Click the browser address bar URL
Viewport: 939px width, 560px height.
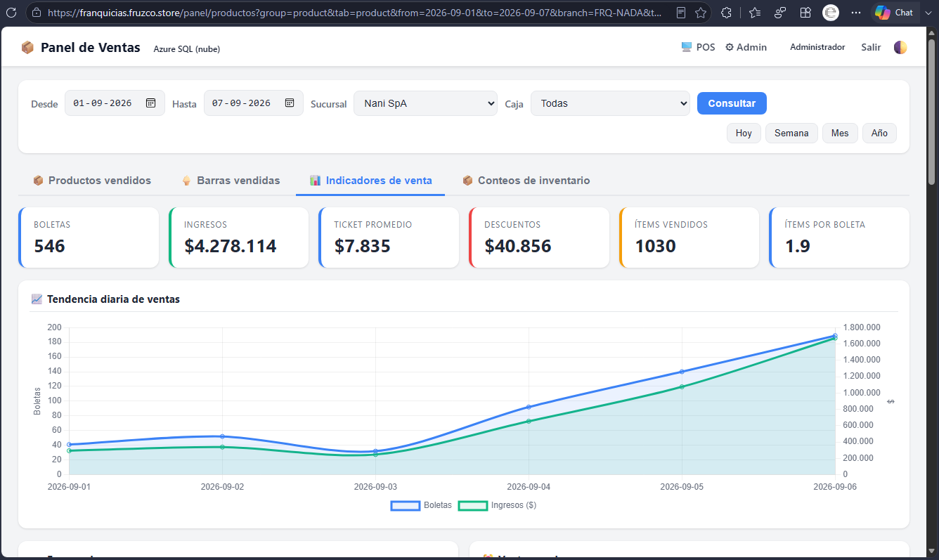click(x=355, y=13)
